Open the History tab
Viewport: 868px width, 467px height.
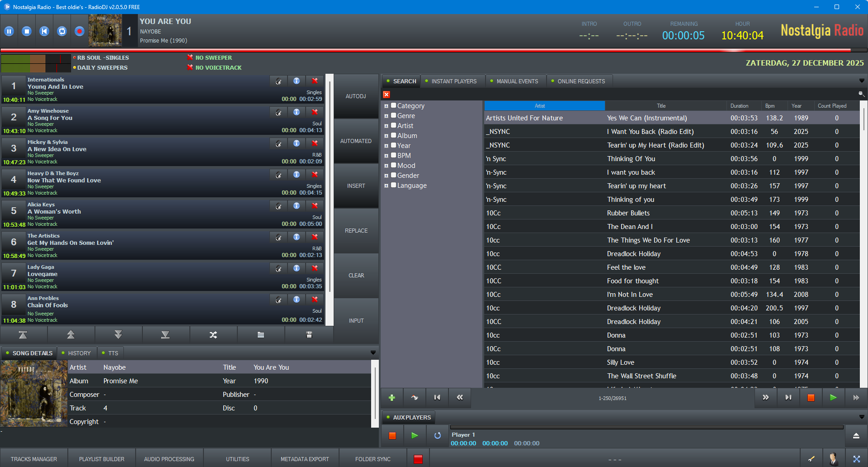pos(79,353)
